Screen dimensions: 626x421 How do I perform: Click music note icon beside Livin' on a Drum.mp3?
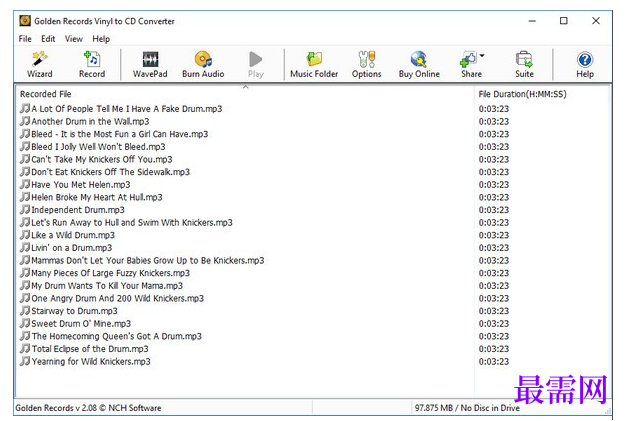(x=25, y=247)
